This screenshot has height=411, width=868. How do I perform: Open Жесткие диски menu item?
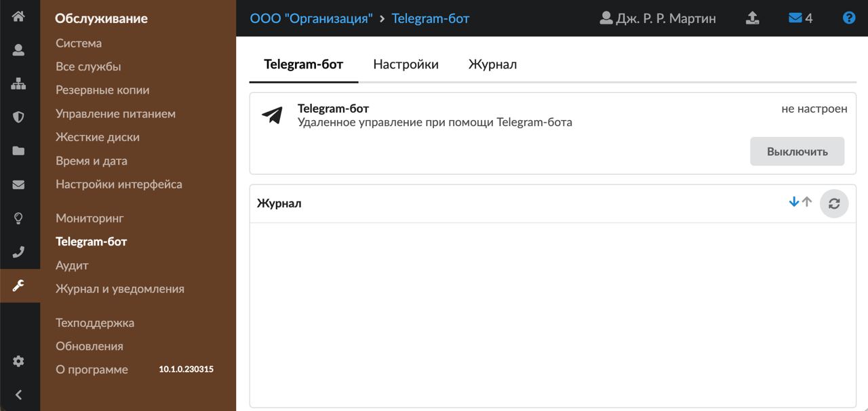coord(98,137)
